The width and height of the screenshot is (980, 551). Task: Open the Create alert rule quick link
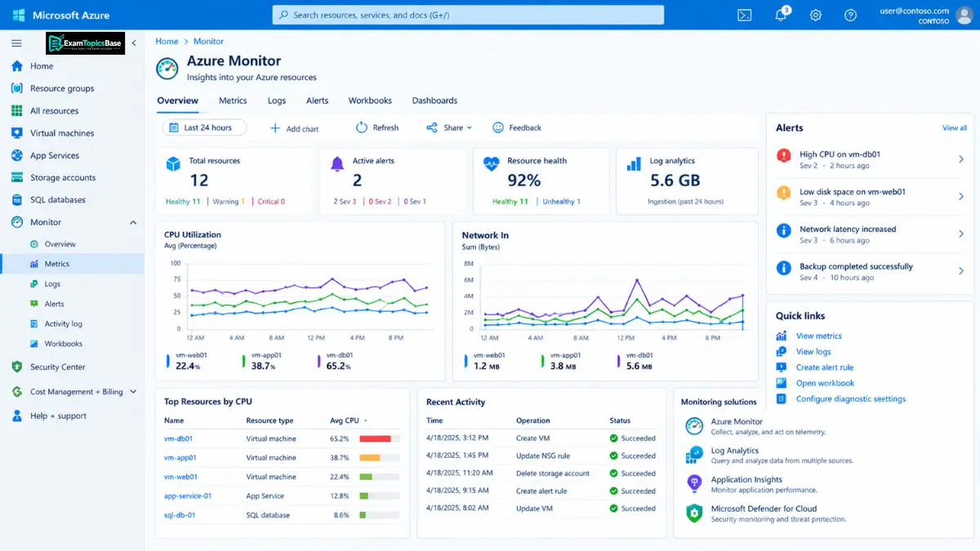[x=825, y=367]
